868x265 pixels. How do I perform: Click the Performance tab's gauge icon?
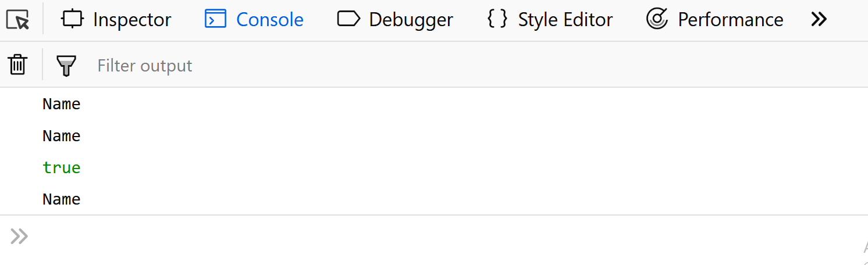[x=657, y=19]
